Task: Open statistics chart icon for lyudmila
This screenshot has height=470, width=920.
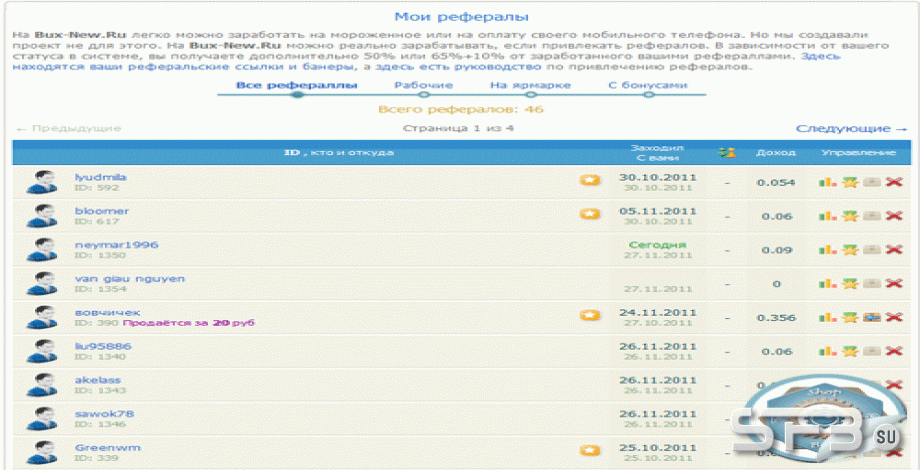Action: (x=828, y=182)
